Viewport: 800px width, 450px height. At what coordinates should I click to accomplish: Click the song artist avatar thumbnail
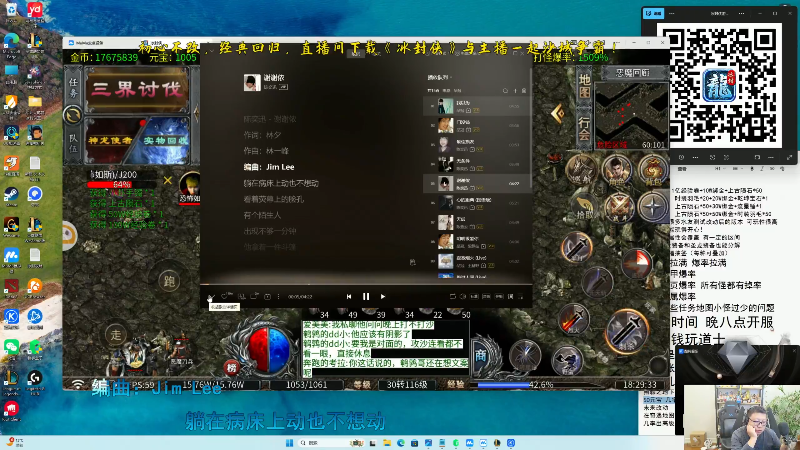click(252, 82)
